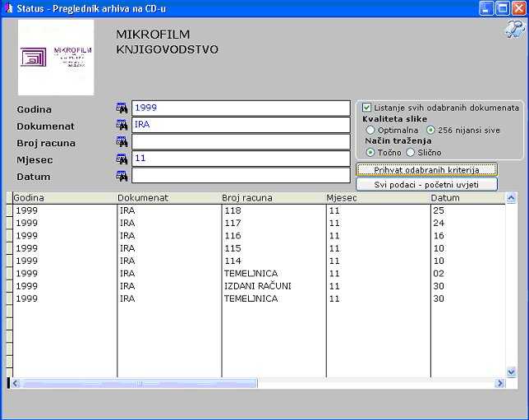Click row selector for invoice 118
529x420 pixels.
pos(10,210)
